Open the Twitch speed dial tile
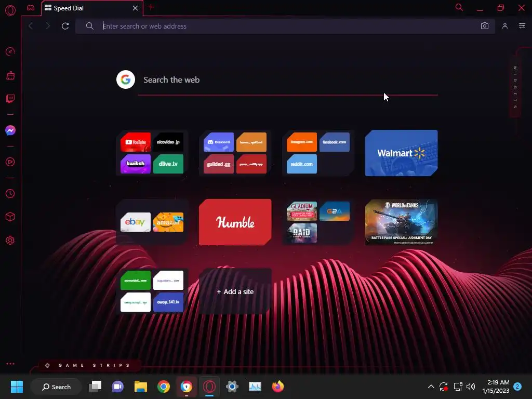532x399 pixels. tap(136, 164)
